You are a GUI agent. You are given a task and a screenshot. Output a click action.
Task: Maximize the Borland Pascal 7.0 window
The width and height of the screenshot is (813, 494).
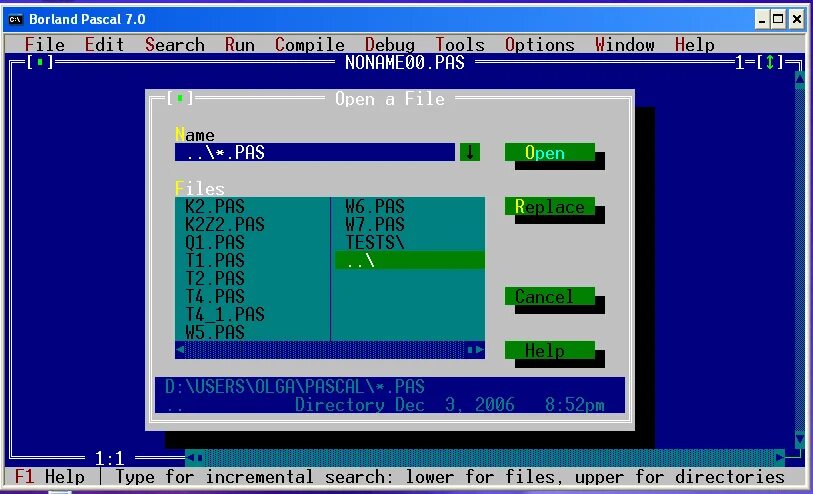pos(778,20)
